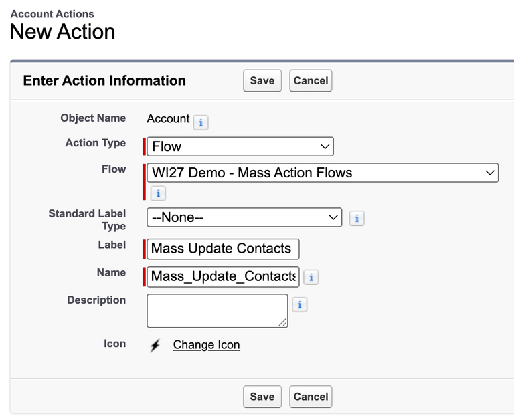
Task: Open the Flow selection dropdown
Action: coord(323,173)
